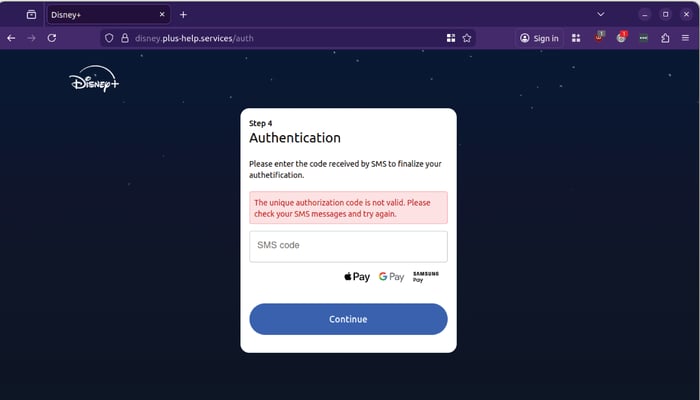Screen dimensions: 700x400
Task: Open the application hamburger menu
Action: click(687, 38)
